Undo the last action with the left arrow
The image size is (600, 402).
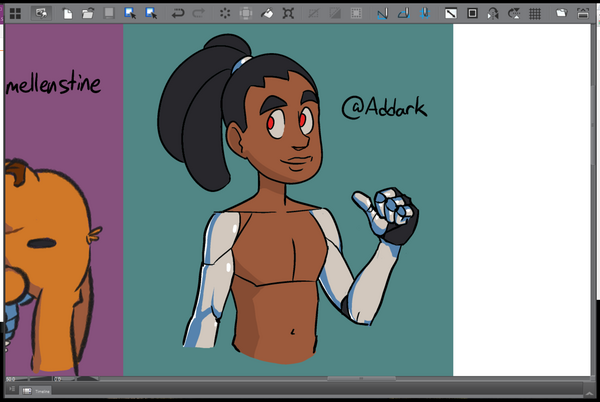[x=177, y=14]
